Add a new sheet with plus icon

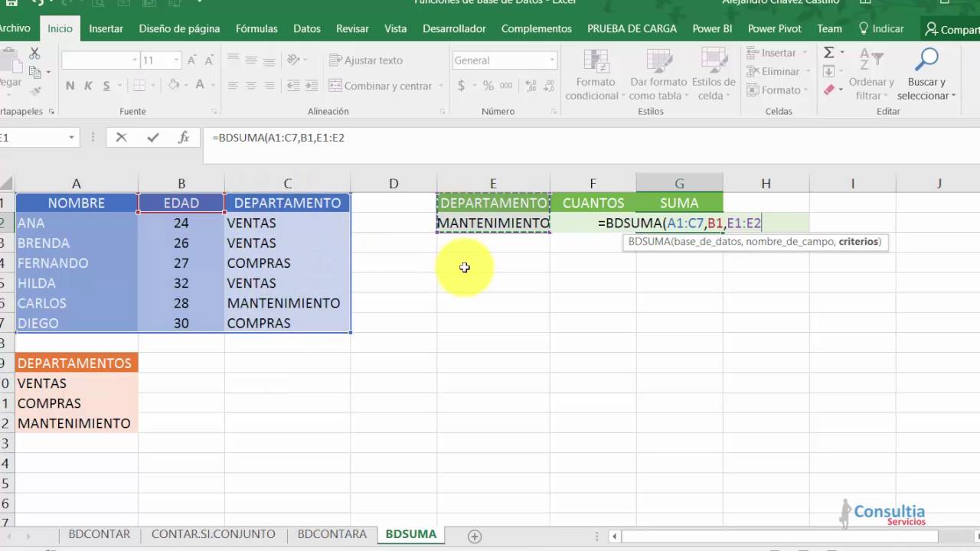pos(475,536)
